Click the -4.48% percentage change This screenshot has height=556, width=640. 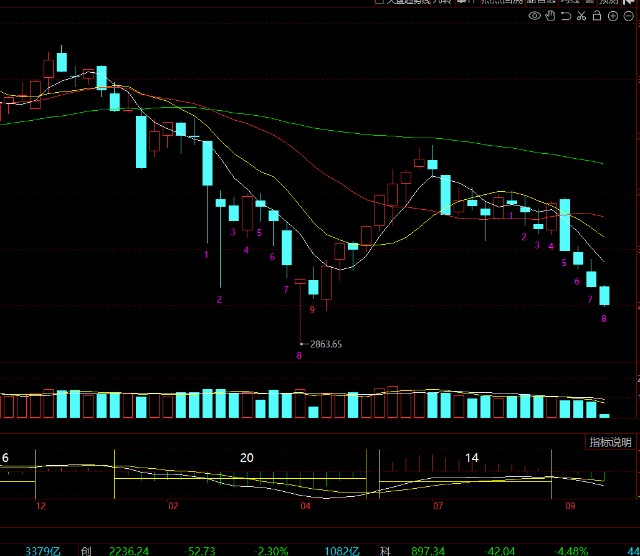570,551
